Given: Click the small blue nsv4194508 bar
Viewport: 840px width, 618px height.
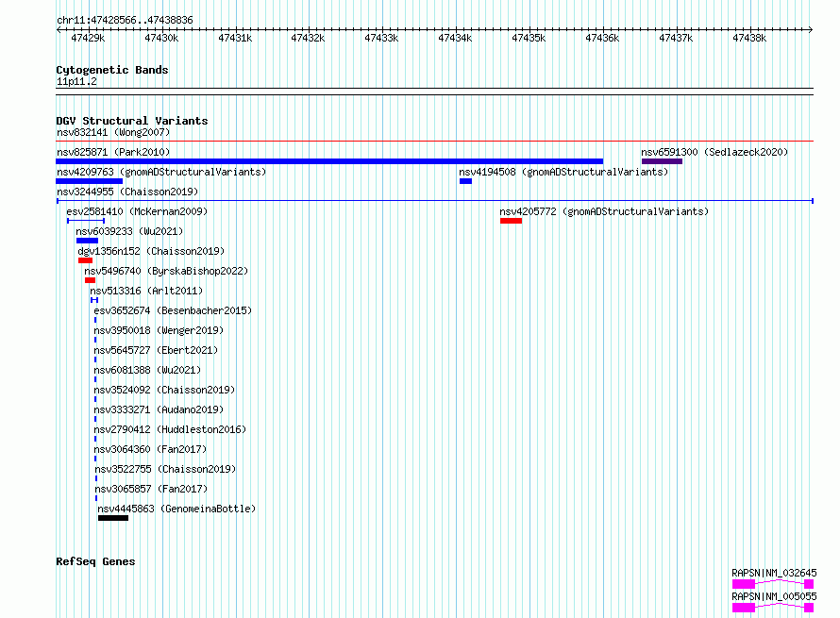Looking at the screenshot, I should pyautogui.click(x=465, y=181).
